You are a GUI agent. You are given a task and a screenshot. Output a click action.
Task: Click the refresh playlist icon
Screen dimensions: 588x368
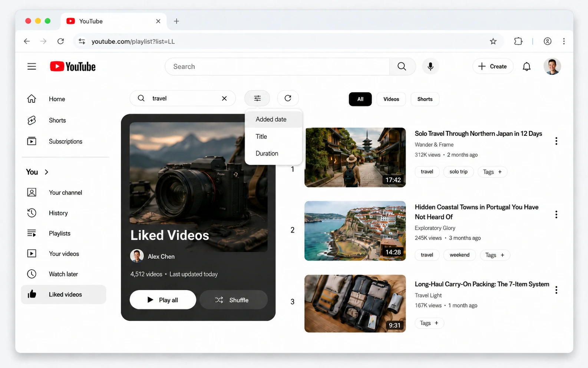pos(288,98)
